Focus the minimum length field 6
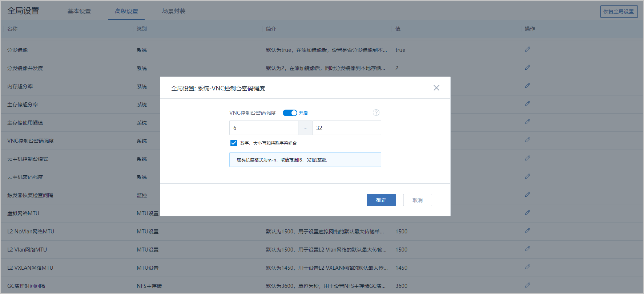 pyautogui.click(x=264, y=128)
